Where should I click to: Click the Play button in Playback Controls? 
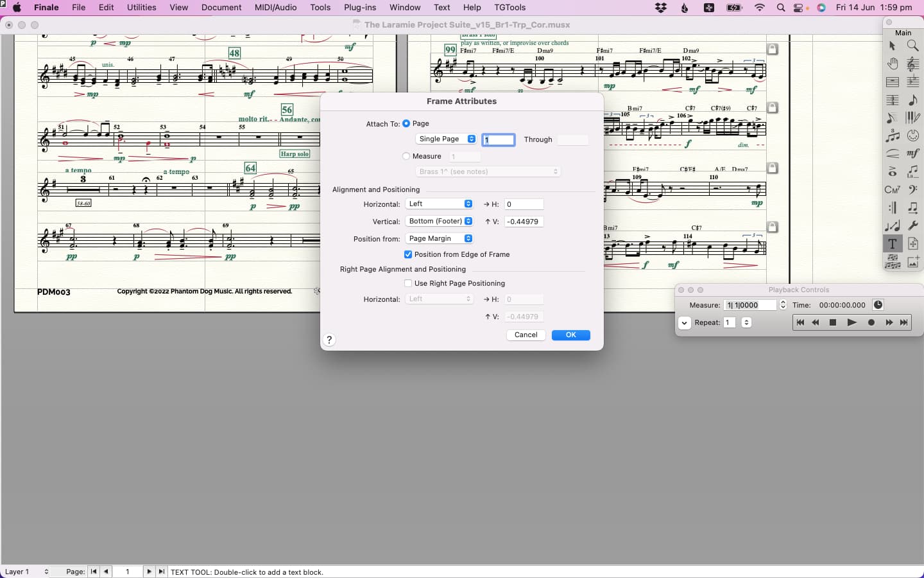[x=852, y=322]
